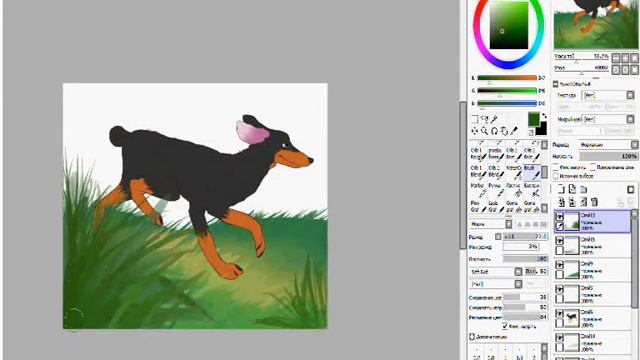This screenshot has width=640, height=360.
Task: Hide the selected top layer eye icon
Action: [560, 217]
